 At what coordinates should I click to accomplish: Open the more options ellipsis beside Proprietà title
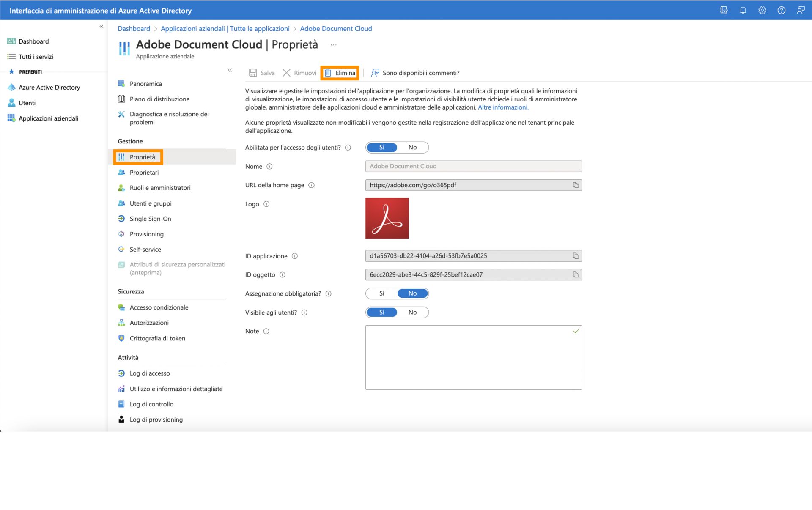pos(334,45)
